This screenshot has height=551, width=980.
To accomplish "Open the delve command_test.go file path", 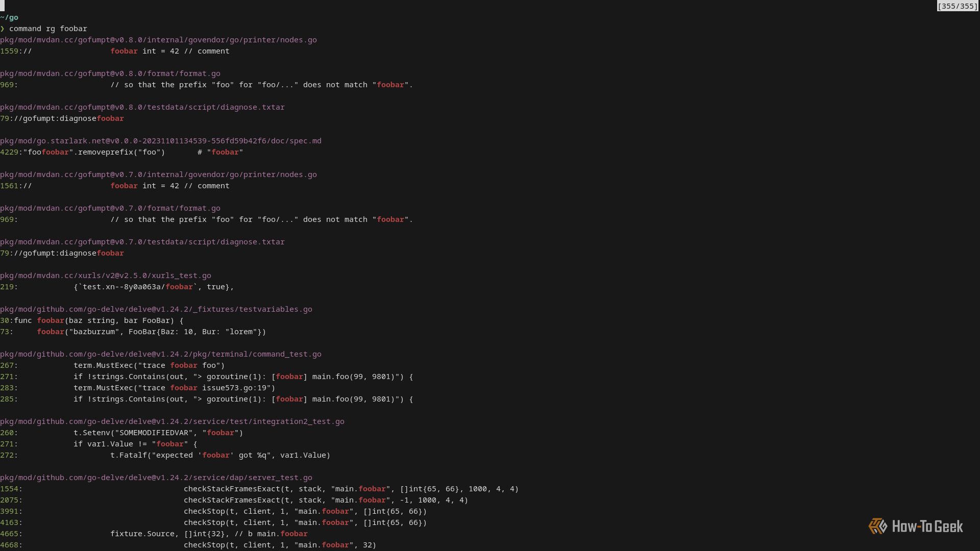I will point(161,354).
